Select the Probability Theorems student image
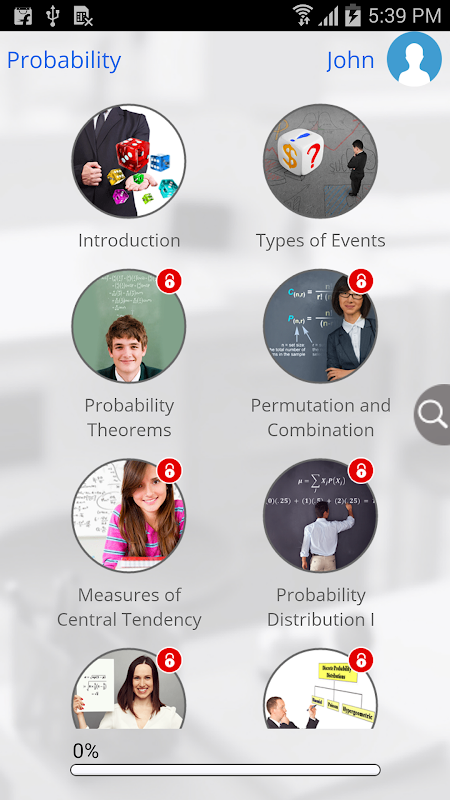Screen dimensions: 450x800 point(129,326)
